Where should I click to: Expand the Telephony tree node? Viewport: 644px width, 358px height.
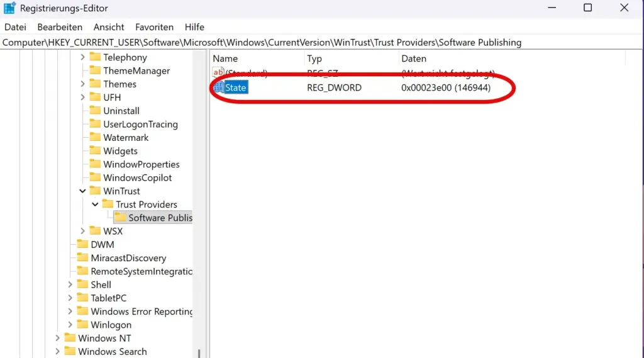tap(82, 57)
